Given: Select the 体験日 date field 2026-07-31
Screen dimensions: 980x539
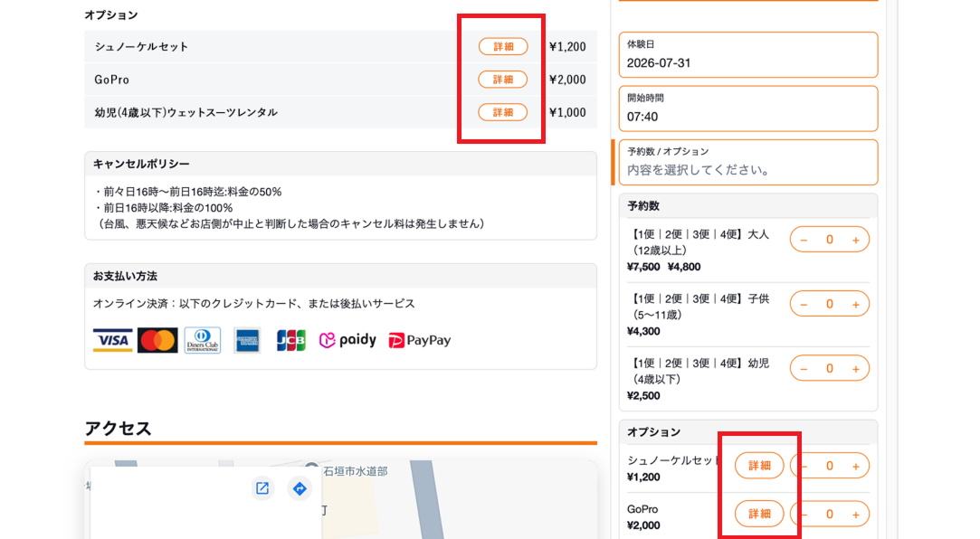Looking at the screenshot, I should (748, 55).
